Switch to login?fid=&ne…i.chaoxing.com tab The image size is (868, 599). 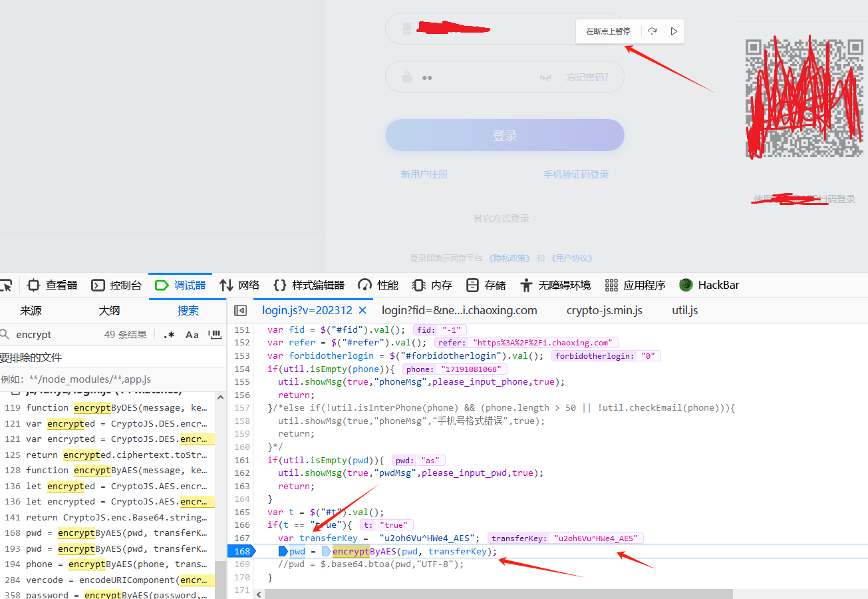(x=459, y=310)
